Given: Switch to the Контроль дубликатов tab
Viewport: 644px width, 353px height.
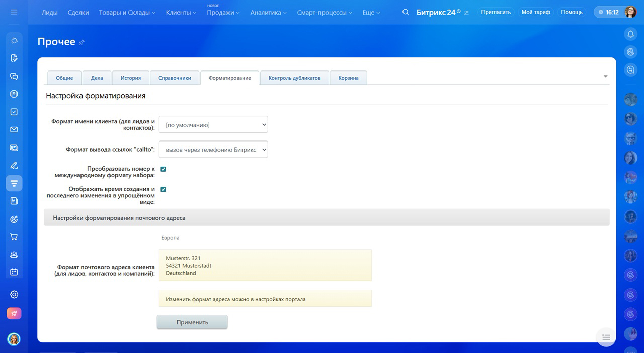Looking at the screenshot, I should 294,78.
